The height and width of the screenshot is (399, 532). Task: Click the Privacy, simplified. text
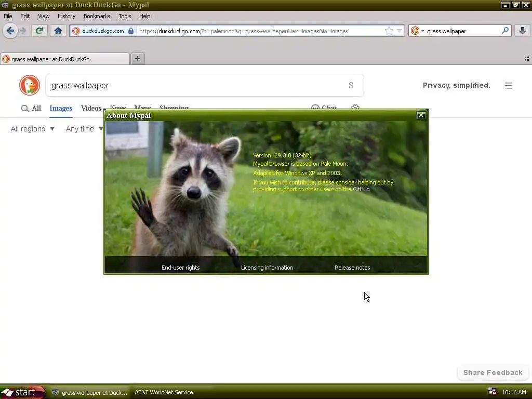pos(456,86)
